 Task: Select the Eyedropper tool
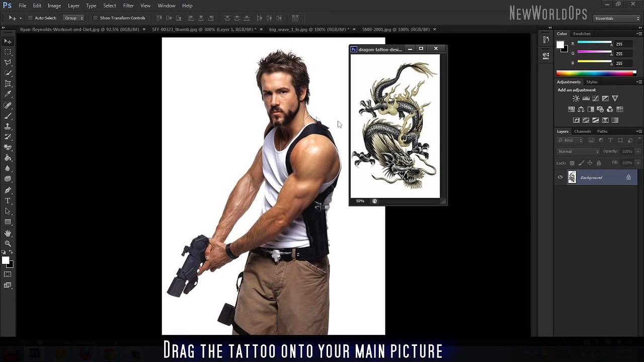click(8, 94)
